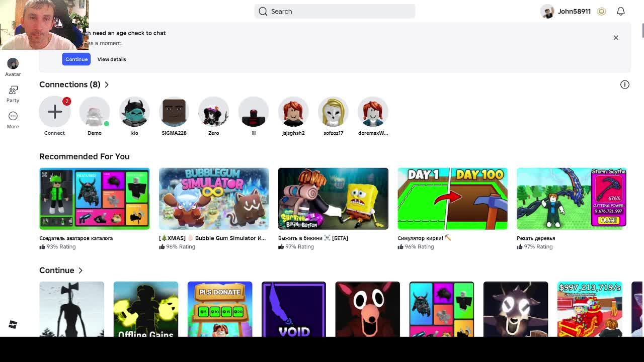The image size is (644, 362).
Task: Click the Connect plus icon
Action: tap(54, 112)
